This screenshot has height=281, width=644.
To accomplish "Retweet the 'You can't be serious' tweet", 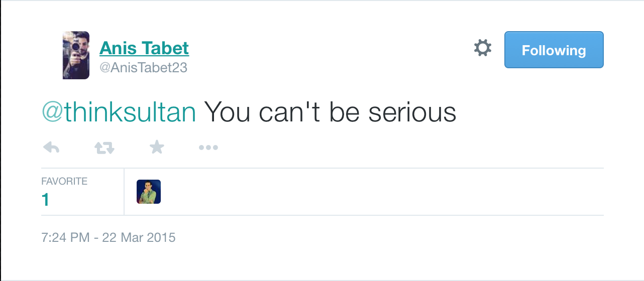I will tap(104, 148).
